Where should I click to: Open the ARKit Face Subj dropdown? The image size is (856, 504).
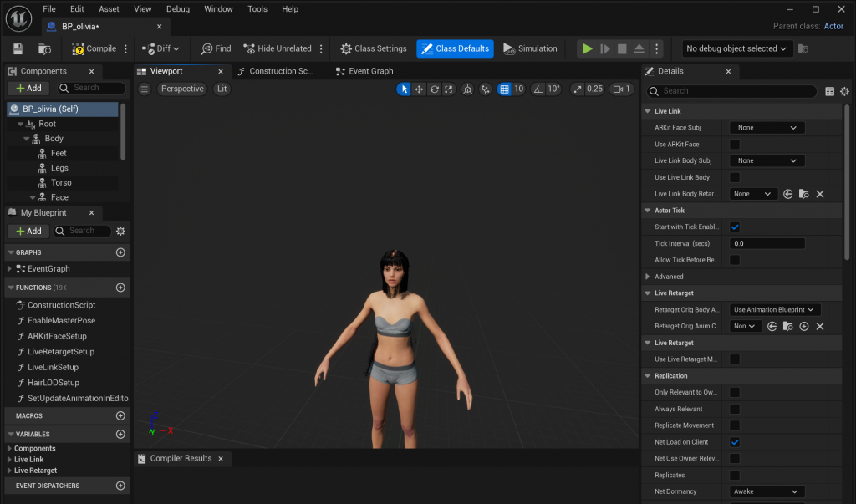point(767,128)
